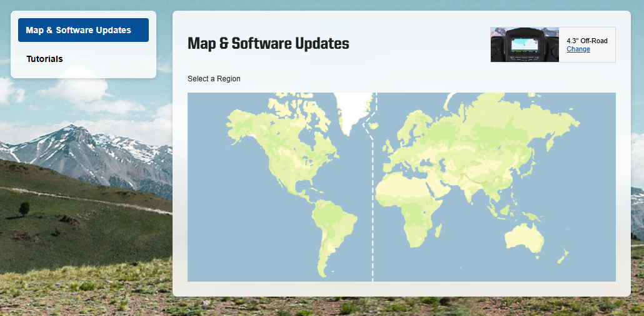Click the Change device link
Viewport: 644px width, 316px height.
578,49
